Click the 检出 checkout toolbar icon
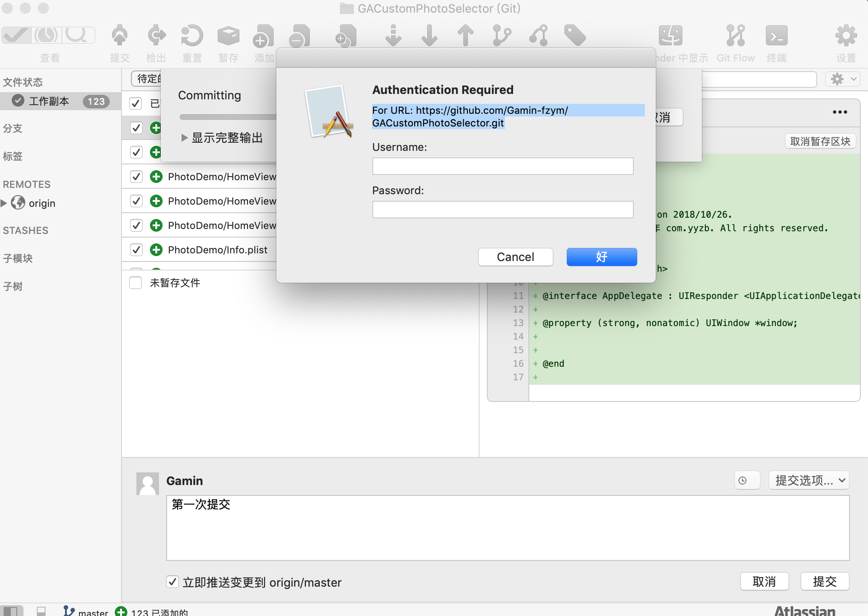This screenshot has width=868, height=616. pos(156,36)
